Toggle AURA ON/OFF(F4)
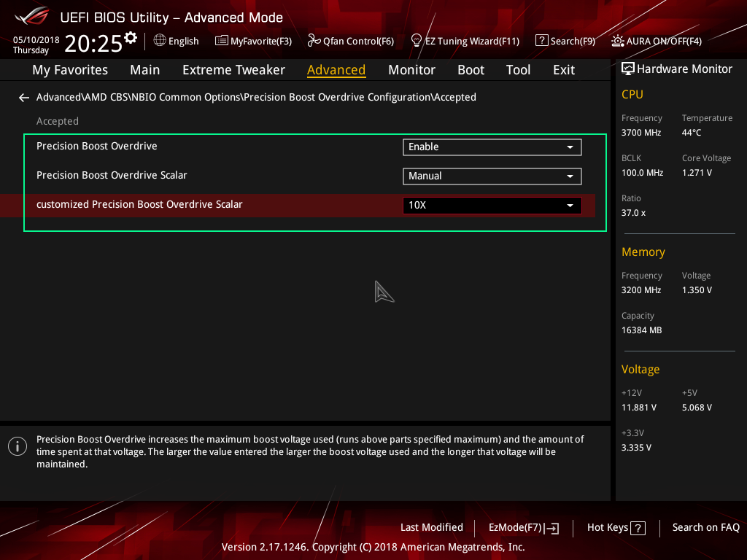Image resolution: width=747 pixels, height=560 pixels. pos(657,41)
